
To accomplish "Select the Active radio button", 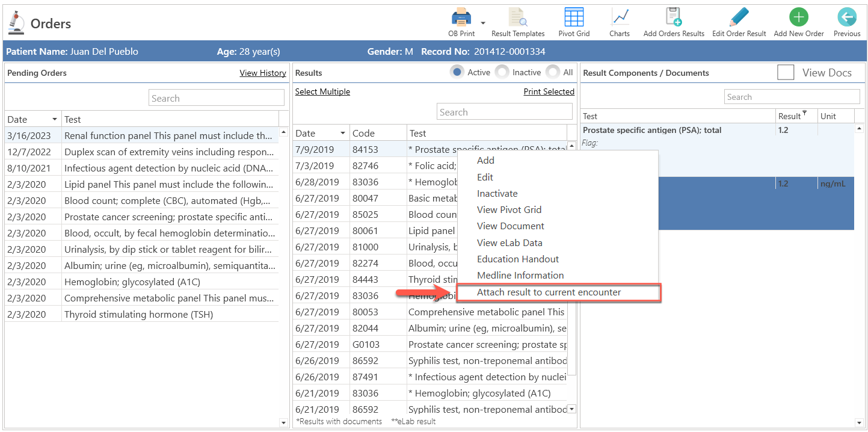I will coord(457,72).
